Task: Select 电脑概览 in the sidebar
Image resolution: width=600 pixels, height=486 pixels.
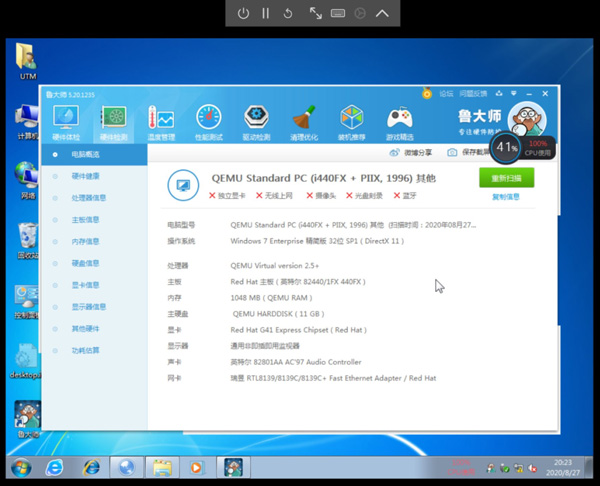Action: click(94, 155)
